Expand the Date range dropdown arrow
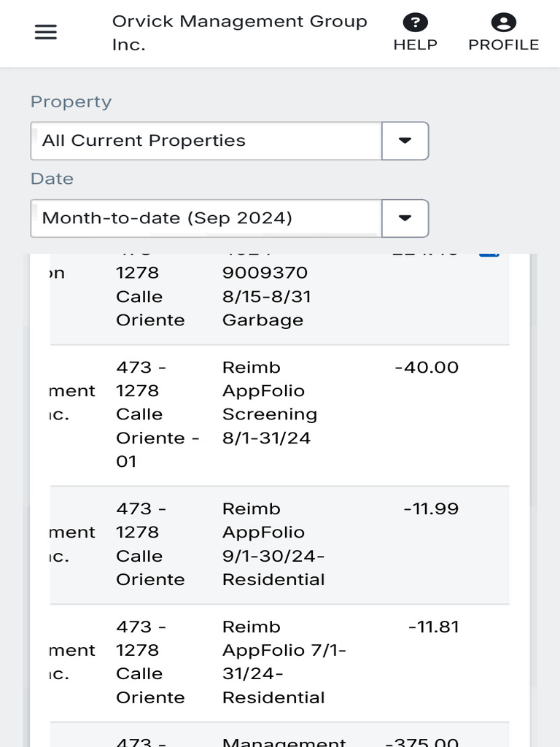The height and width of the screenshot is (747, 560). click(x=405, y=218)
